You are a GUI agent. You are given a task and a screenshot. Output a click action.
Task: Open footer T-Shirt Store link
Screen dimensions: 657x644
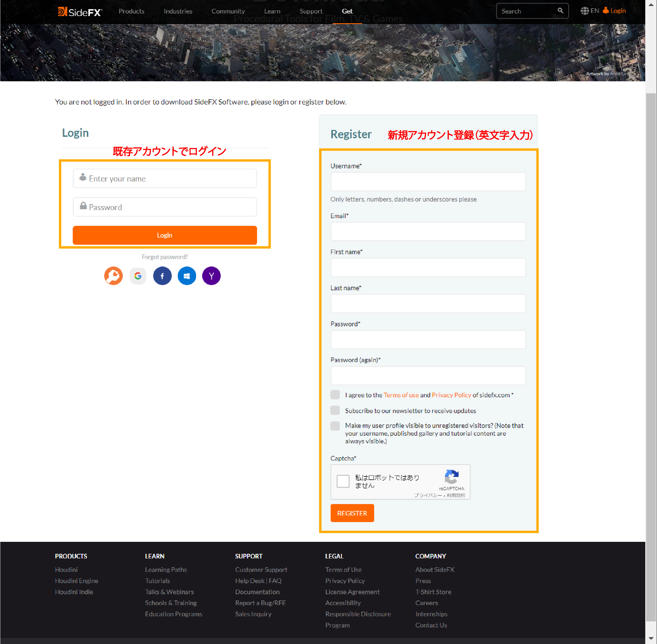[x=433, y=592]
